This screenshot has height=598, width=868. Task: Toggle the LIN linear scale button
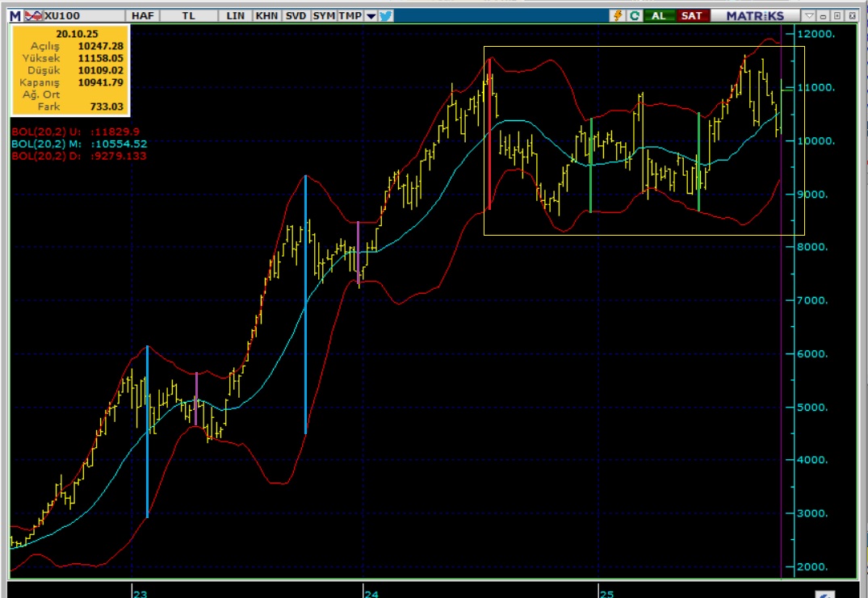(x=235, y=15)
